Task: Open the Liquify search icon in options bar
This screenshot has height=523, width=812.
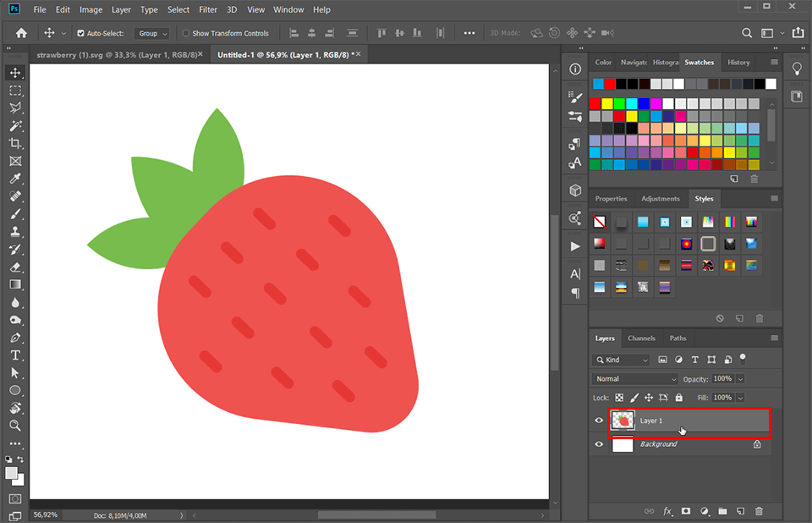Action: point(747,32)
